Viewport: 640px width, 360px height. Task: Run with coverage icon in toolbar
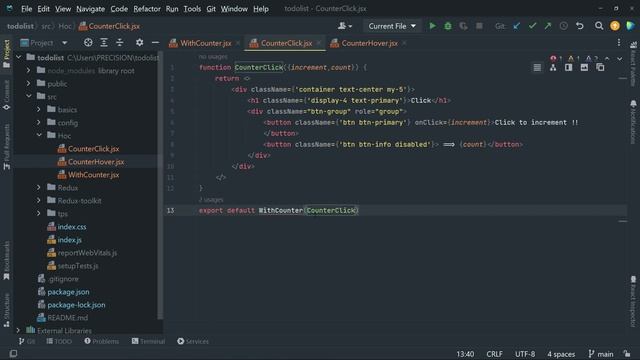(463, 26)
